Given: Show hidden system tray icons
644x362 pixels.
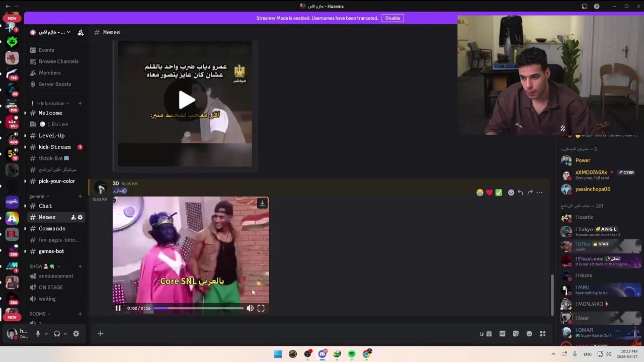Looking at the screenshot, I should point(553,354).
